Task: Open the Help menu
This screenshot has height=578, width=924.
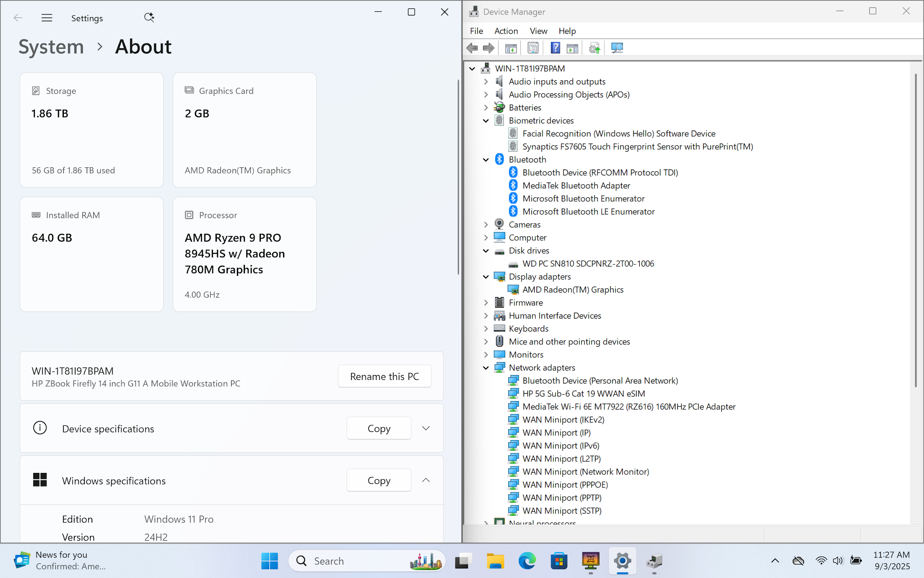Action: click(567, 31)
